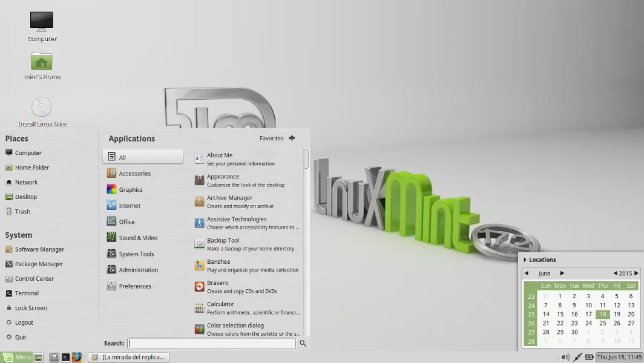The image size is (644, 363).
Task: Launch Archive Manager
Action: coord(247,201)
